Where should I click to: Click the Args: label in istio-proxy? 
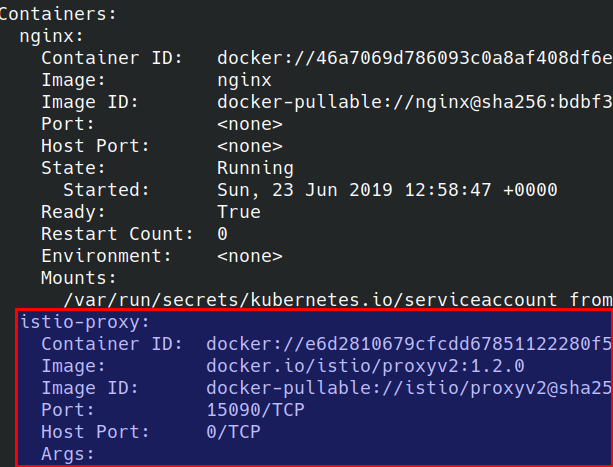tap(68, 454)
